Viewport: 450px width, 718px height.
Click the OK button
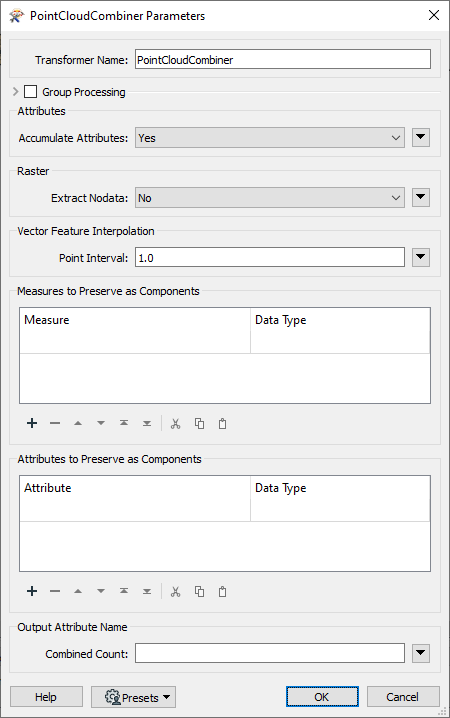click(322, 697)
